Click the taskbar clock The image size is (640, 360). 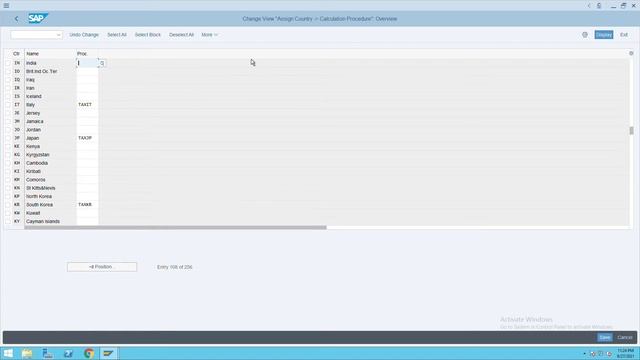point(625,353)
